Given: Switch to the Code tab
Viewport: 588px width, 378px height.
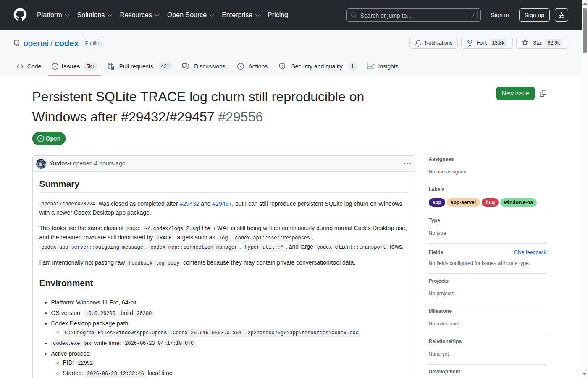Looking at the screenshot, I should tap(29, 66).
